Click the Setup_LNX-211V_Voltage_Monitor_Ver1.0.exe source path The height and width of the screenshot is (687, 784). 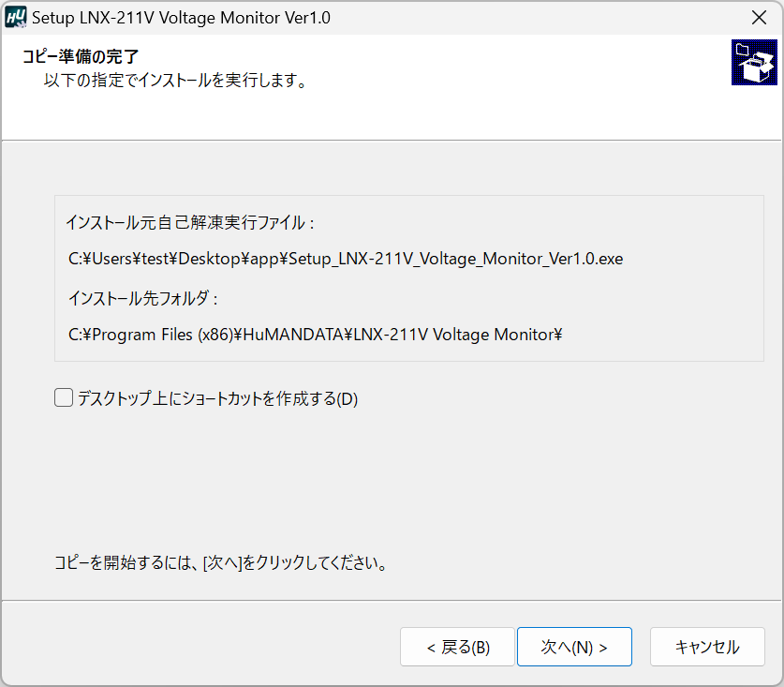[x=346, y=260]
